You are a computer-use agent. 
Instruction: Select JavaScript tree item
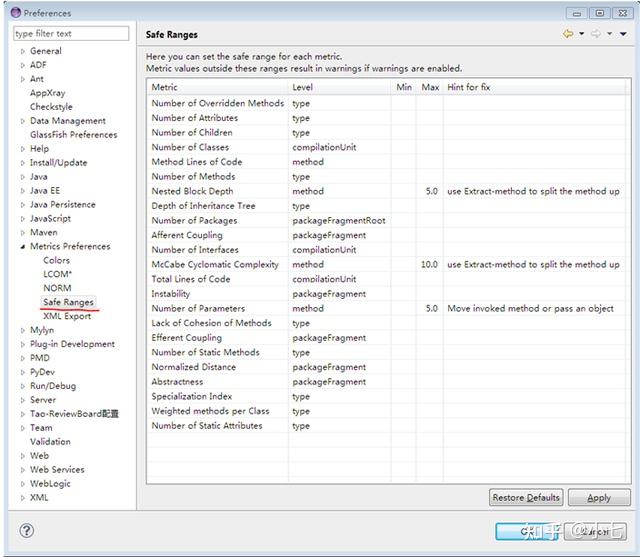(50, 219)
